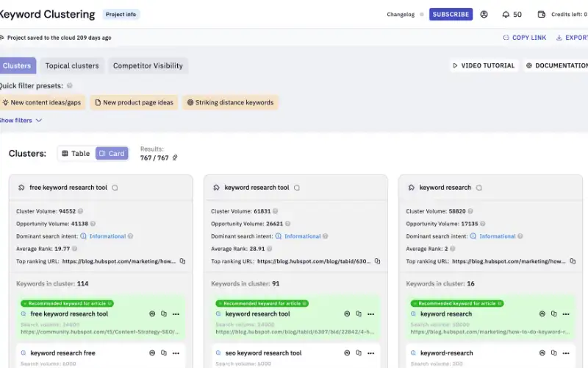The width and height of the screenshot is (588, 368).
Task: Switch to Topical clusters tab
Action: click(x=72, y=66)
